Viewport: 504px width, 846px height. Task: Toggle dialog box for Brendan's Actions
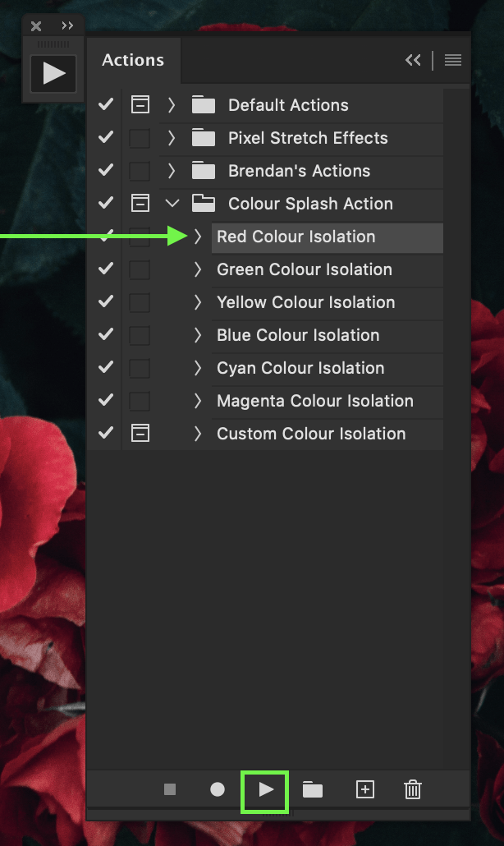coord(140,171)
